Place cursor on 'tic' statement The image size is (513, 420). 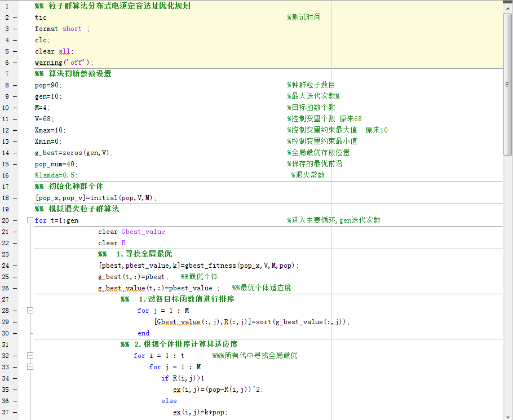coord(41,17)
